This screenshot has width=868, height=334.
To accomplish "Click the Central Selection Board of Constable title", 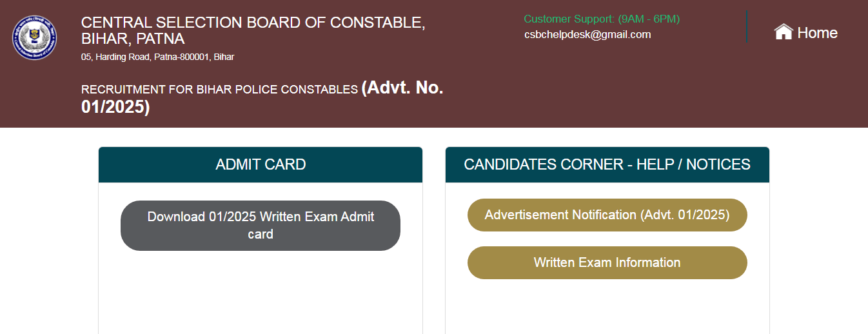I will 253,23.
